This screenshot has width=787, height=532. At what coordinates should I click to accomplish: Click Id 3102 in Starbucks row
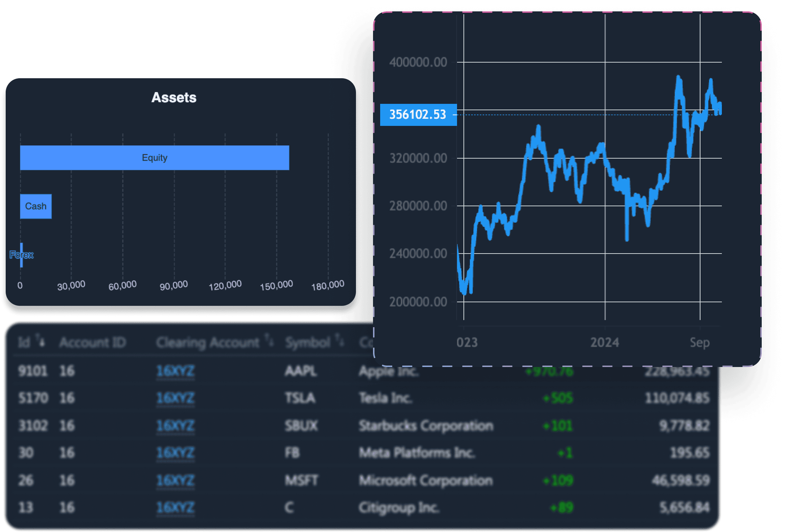tap(33, 426)
